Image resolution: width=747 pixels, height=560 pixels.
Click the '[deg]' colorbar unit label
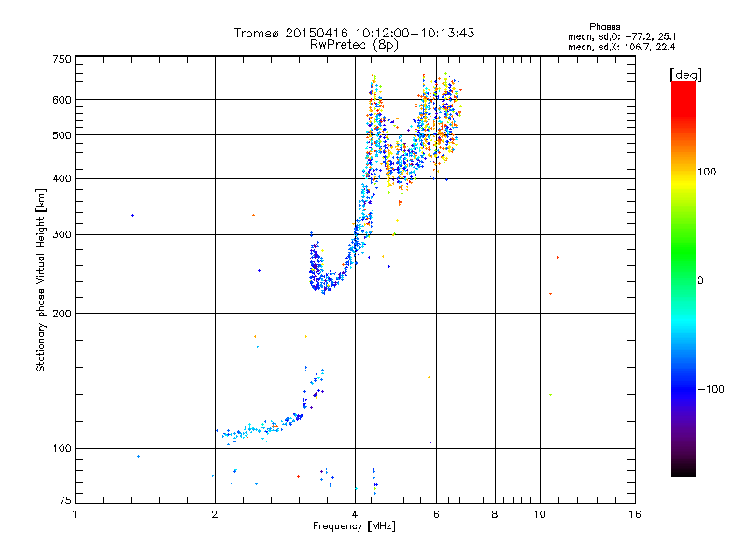pyautogui.click(x=685, y=75)
